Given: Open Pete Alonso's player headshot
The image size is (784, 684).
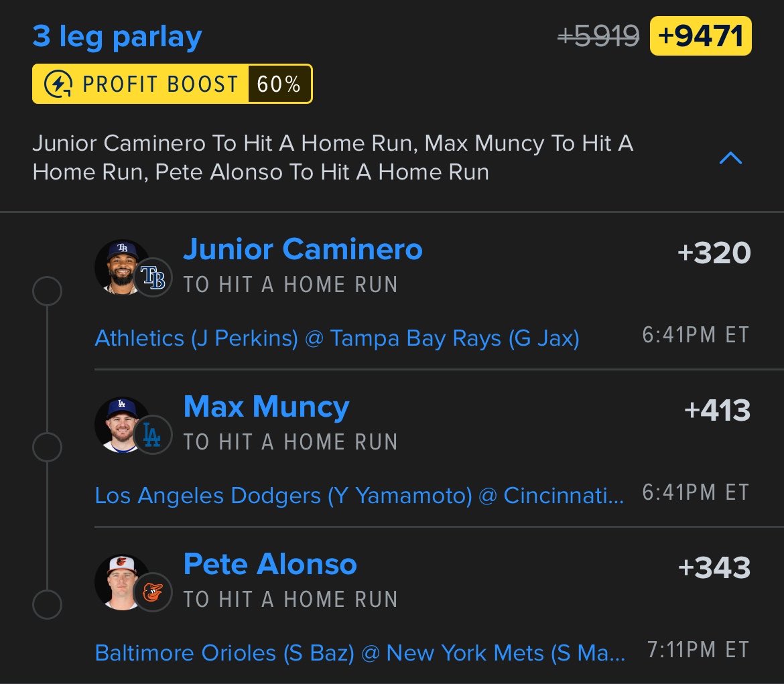Looking at the screenshot, I should (121, 582).
